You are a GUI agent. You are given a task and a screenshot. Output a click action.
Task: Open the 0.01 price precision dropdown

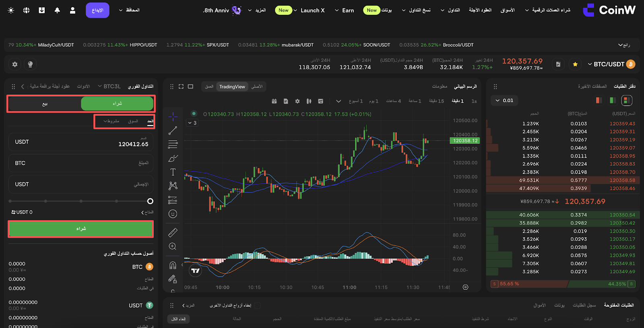tap(504, 100)
